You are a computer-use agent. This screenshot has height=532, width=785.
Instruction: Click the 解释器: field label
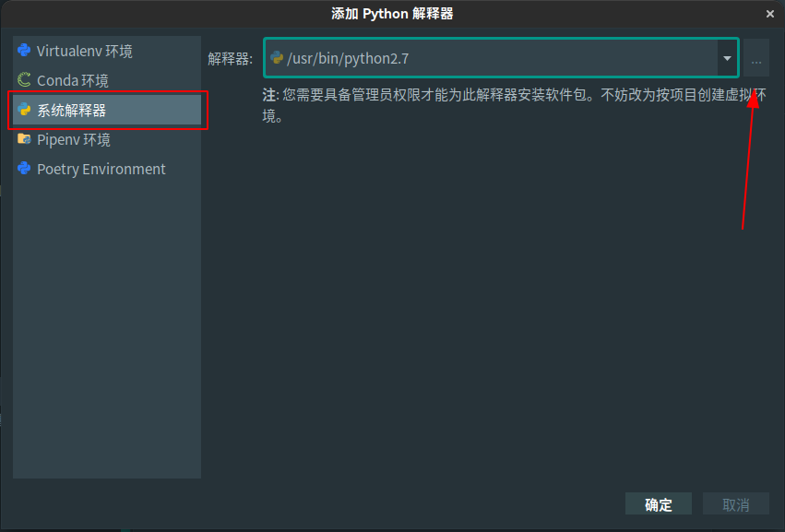[x=231, y=59]
